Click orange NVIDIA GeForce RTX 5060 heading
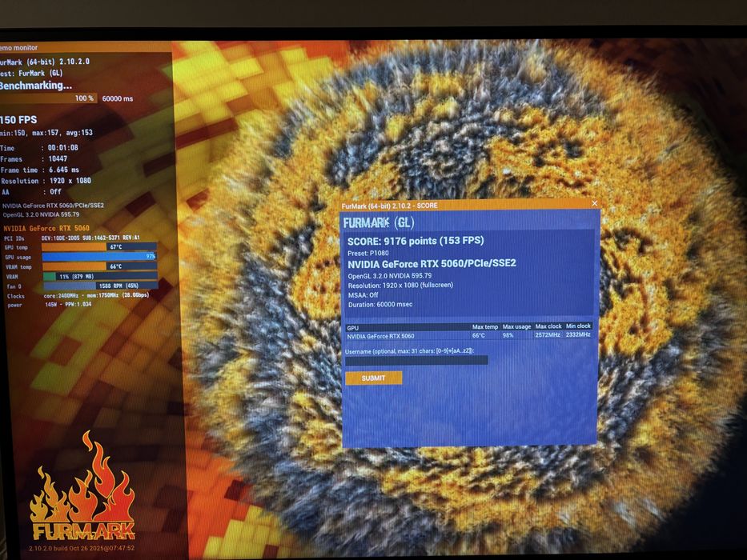Viewport: 747px width, 560px height. [x=46, y=228]
